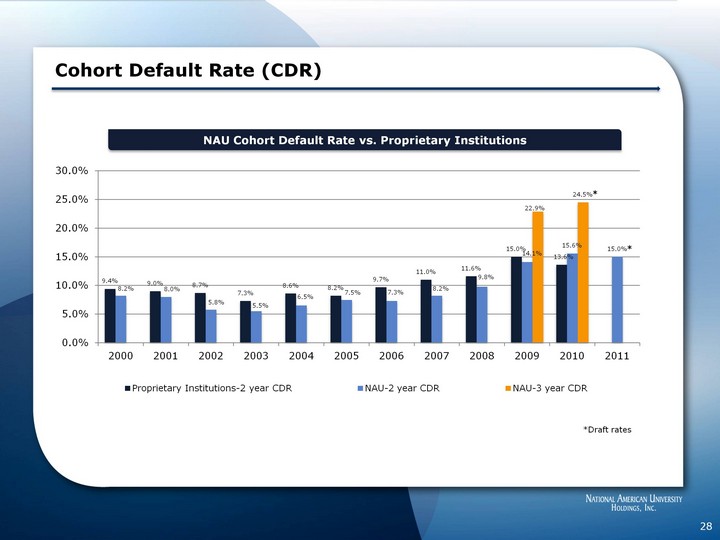The width and height of the screenshot is (720, 540).
Task: Click the x-axis year 2008
Action: pos(482,356)
